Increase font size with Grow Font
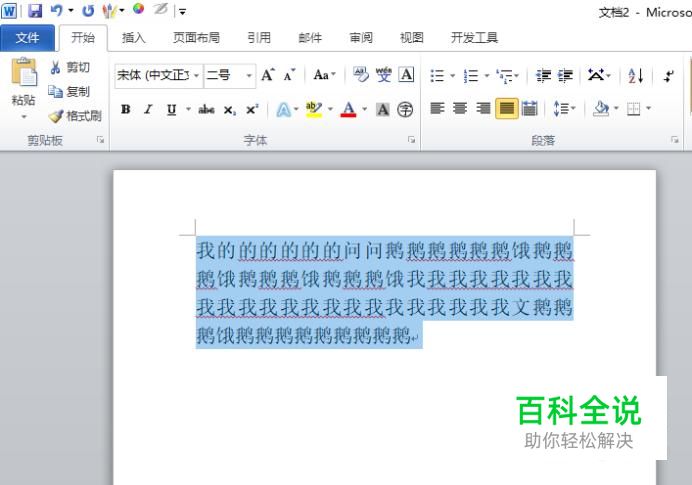692x485 pixels. (x=268, y=75)
